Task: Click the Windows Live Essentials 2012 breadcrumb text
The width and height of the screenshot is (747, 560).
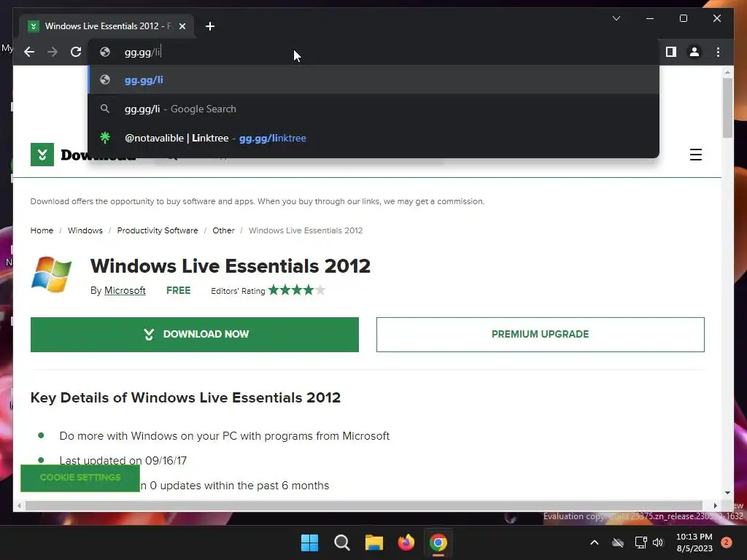Action: [306, 230]
